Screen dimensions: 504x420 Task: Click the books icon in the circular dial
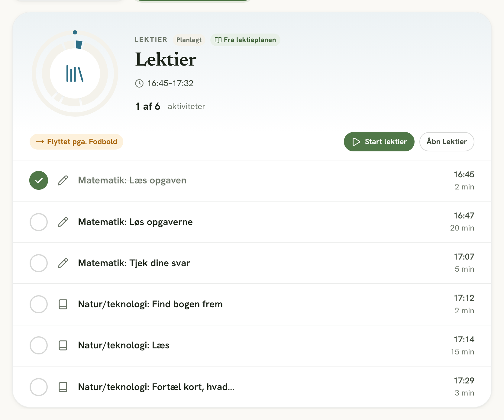coord(75,73)
